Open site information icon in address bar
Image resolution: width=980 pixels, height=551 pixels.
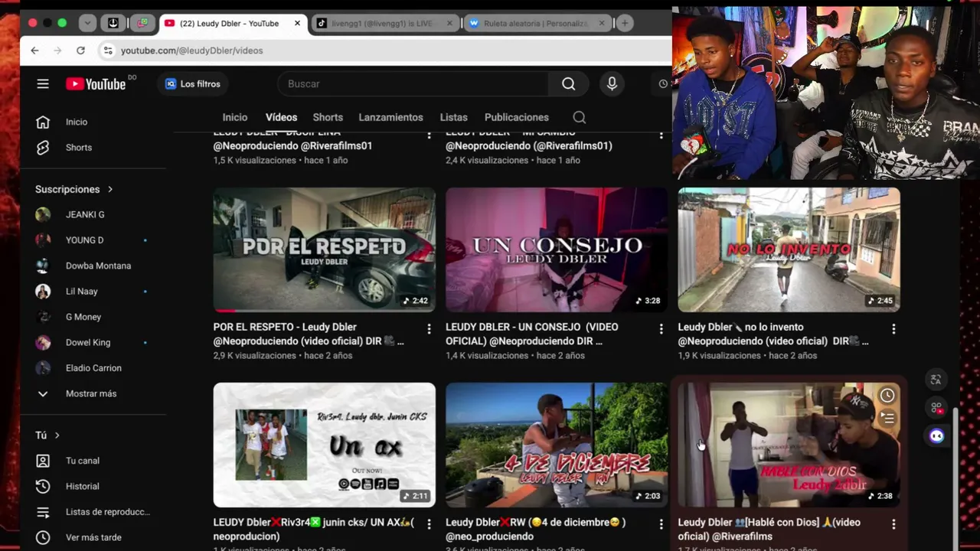coord(108,51)
